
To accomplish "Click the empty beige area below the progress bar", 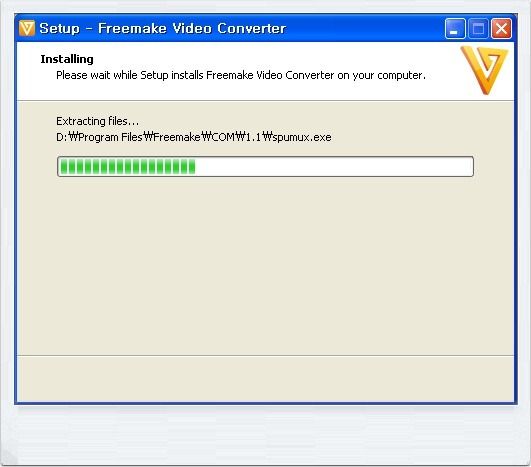I will tap(265, 266).
